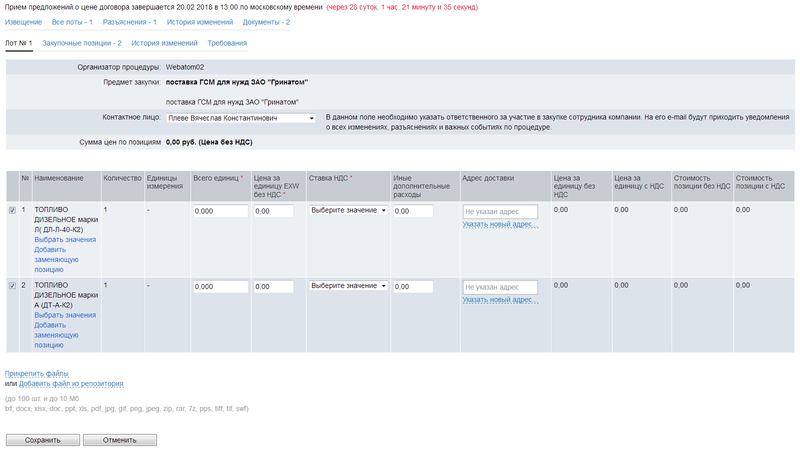Screen dimensions: 800x451
Task: Open the Требования tab
Action: coord(227,43)
